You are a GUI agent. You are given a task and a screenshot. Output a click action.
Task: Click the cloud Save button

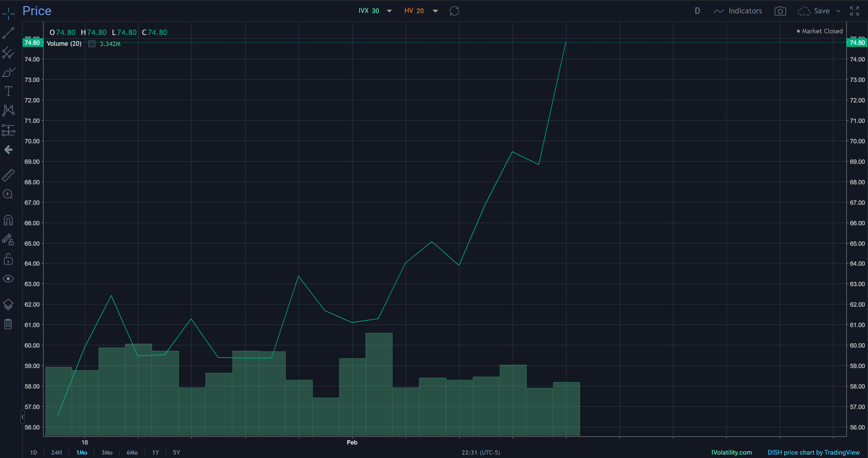814,11
